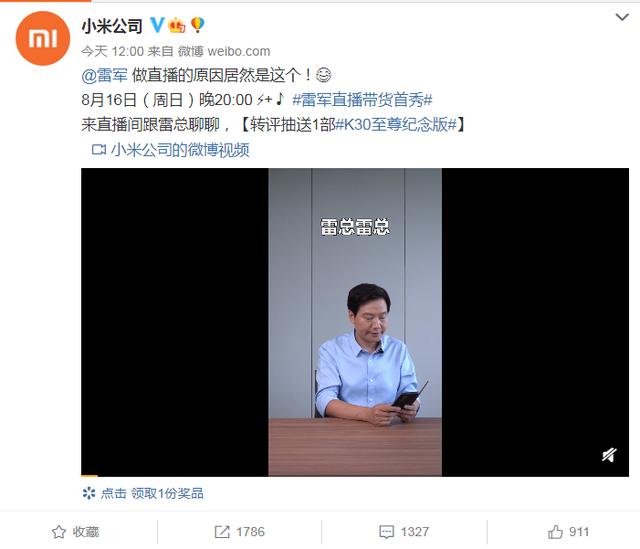This screenshot has height=549, width=640.
Task: Expand the post options chevron menu
Action: [622, 18]
